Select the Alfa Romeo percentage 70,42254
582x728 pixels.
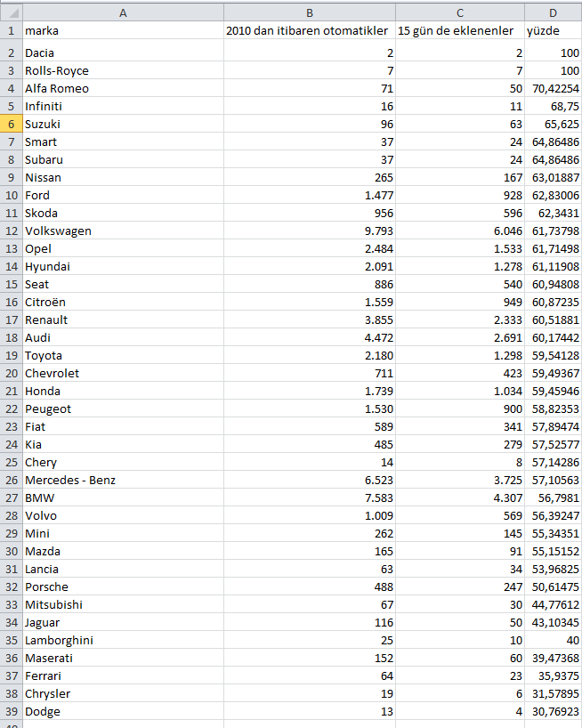click(x=553, y=88)
